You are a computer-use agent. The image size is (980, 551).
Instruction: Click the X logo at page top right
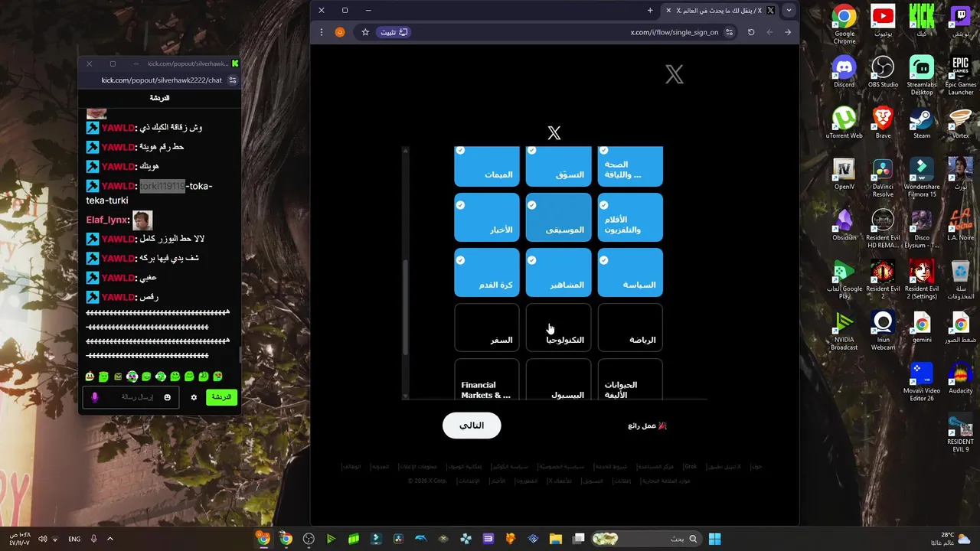[674, 74]
